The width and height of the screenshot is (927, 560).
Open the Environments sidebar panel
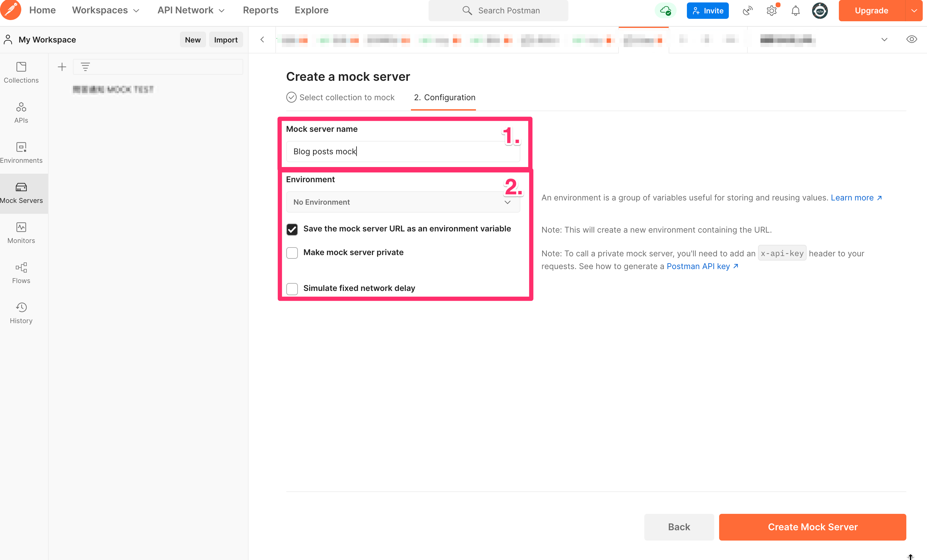pyautogui.click(x=21, y=153)
